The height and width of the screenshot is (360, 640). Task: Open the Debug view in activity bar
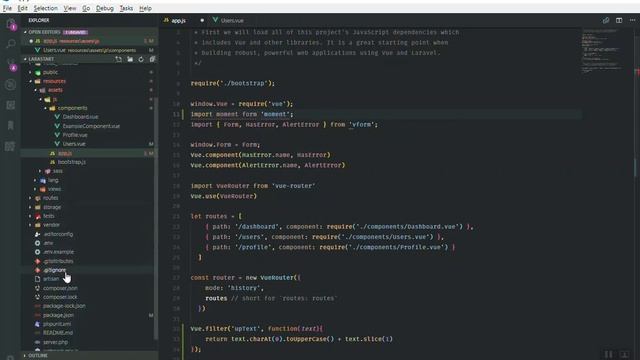[11, 84]
